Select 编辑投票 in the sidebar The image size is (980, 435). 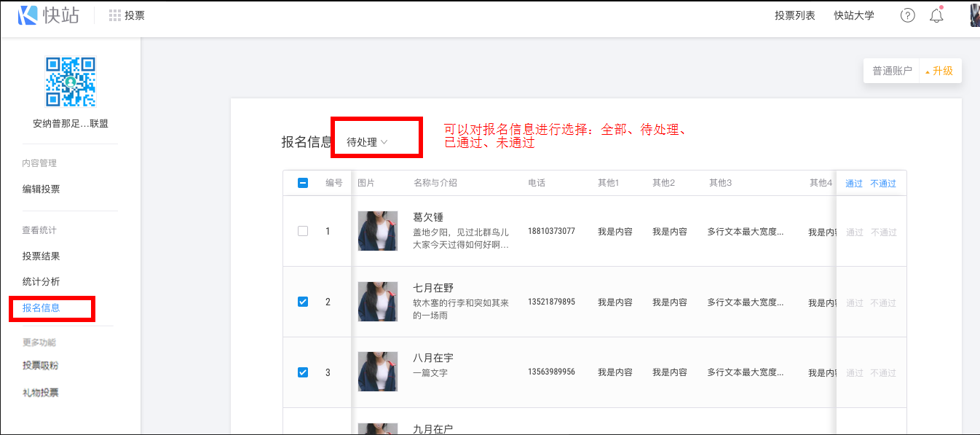(42, 189)
